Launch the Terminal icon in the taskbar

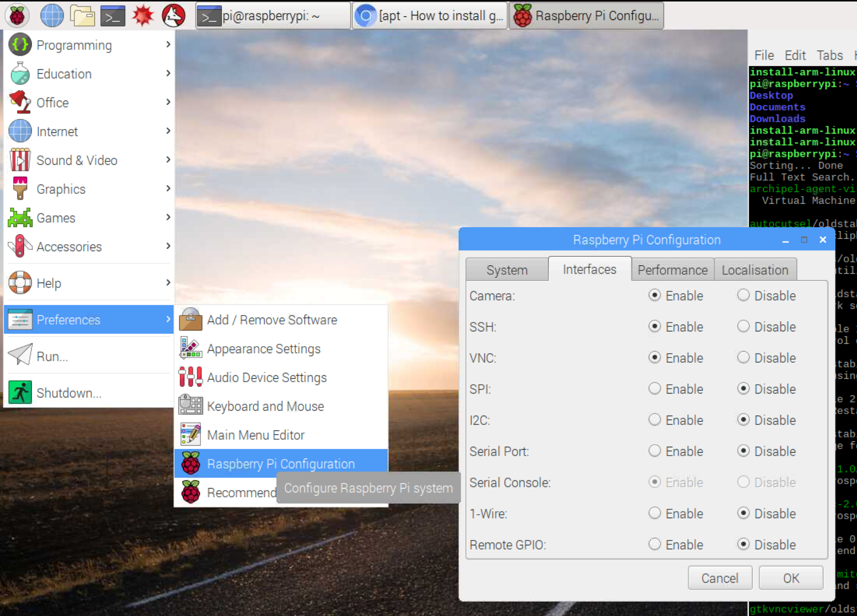point(112,16)
